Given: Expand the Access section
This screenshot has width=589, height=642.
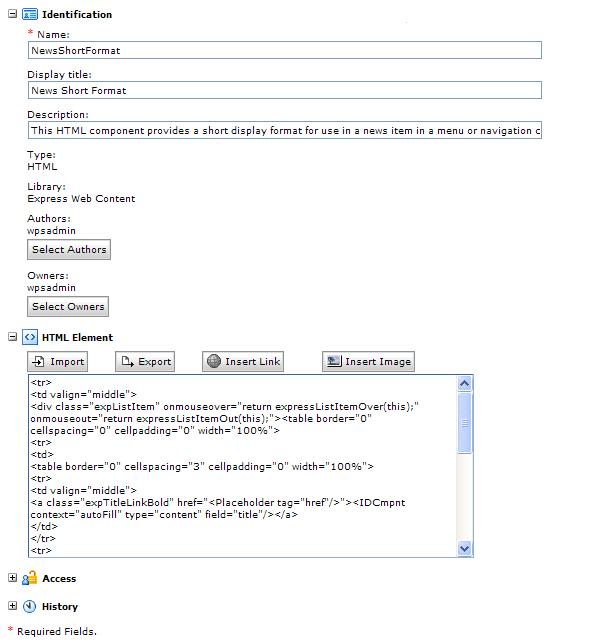Looking at the screenshot, I should click(13, 577).
